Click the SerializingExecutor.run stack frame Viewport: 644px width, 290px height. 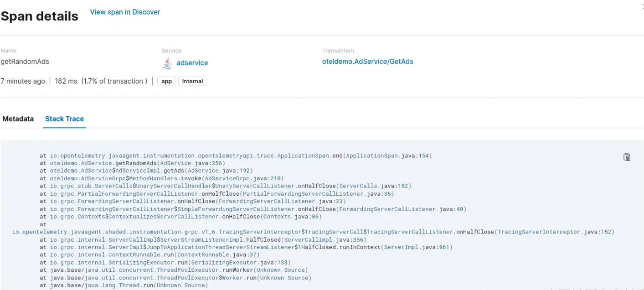tap(165, 262)
